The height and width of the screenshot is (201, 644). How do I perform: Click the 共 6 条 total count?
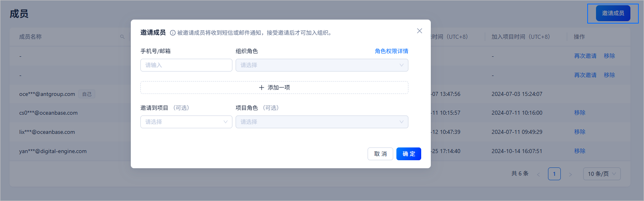(x=520, y=173)
